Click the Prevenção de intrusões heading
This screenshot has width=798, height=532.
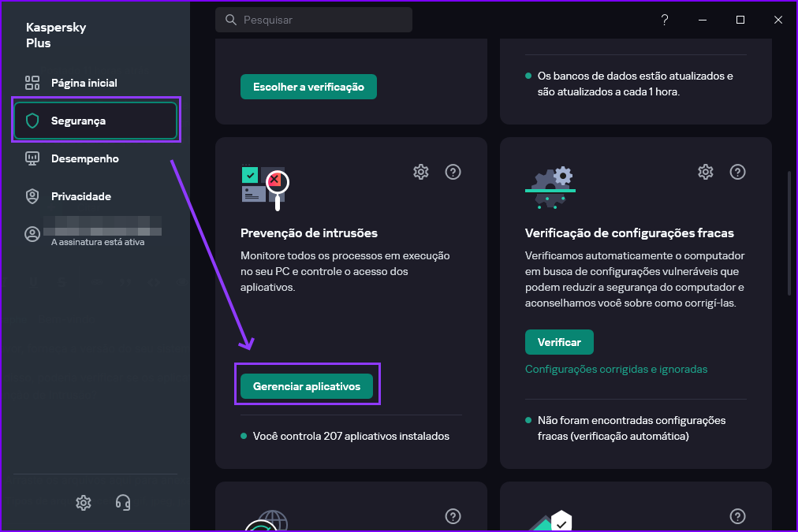click(309, 233)
